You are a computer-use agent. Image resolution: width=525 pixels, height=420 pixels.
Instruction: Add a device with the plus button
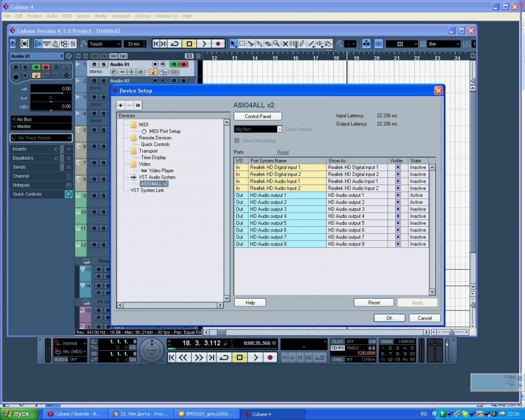pos(121,105)
